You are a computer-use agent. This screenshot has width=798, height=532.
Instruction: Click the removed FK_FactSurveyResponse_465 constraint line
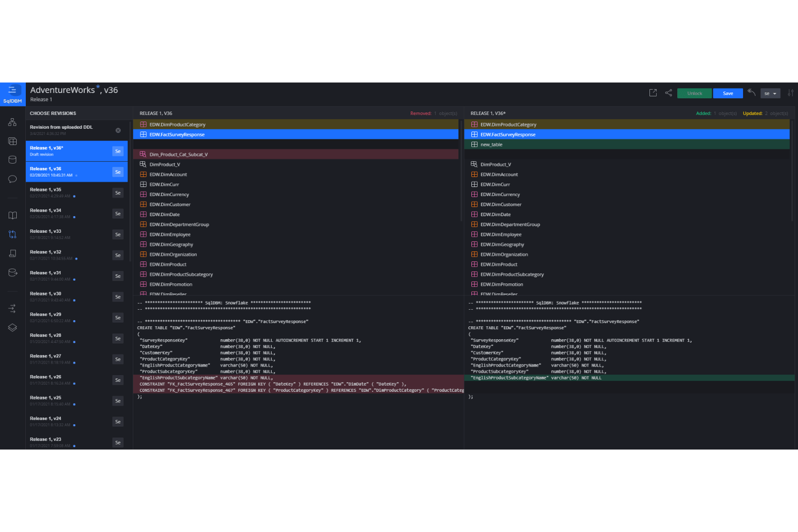click(299, 384)
